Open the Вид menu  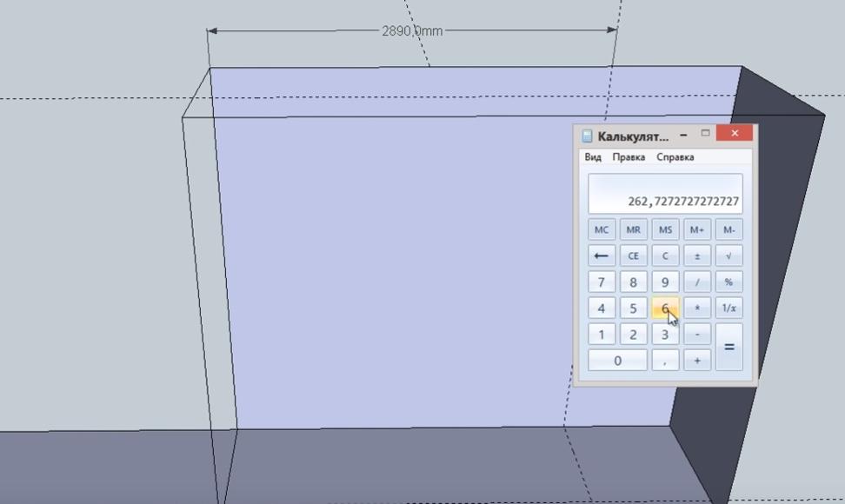(593, 157)
